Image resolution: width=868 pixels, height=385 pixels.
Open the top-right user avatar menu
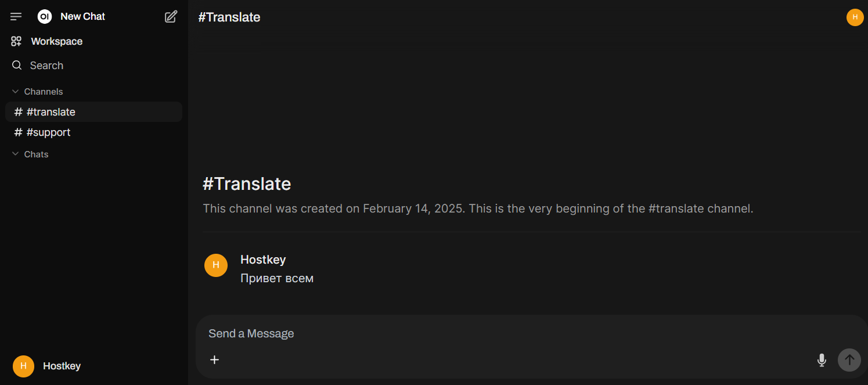855,17
